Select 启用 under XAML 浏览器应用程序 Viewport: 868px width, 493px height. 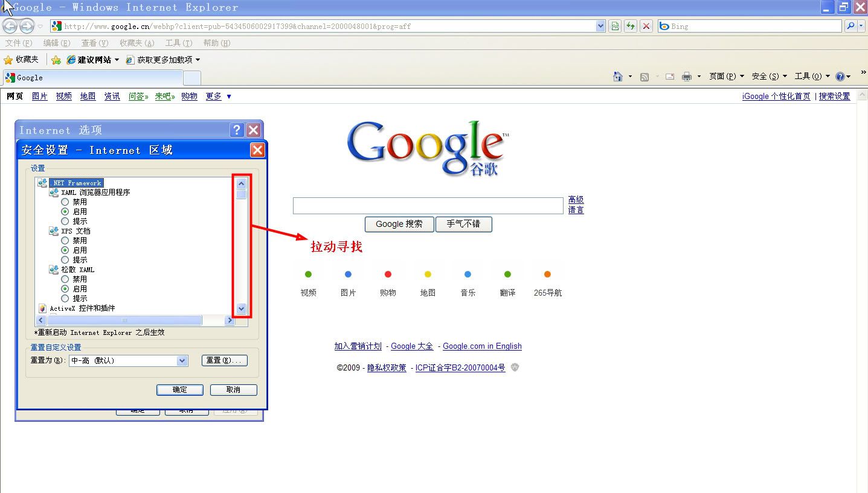(x=65, y=211)
